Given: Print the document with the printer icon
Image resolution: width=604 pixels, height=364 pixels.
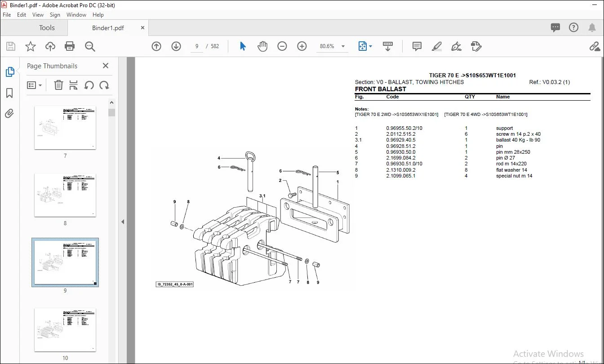Looking at the screenshot, I should tap(70, 46).
